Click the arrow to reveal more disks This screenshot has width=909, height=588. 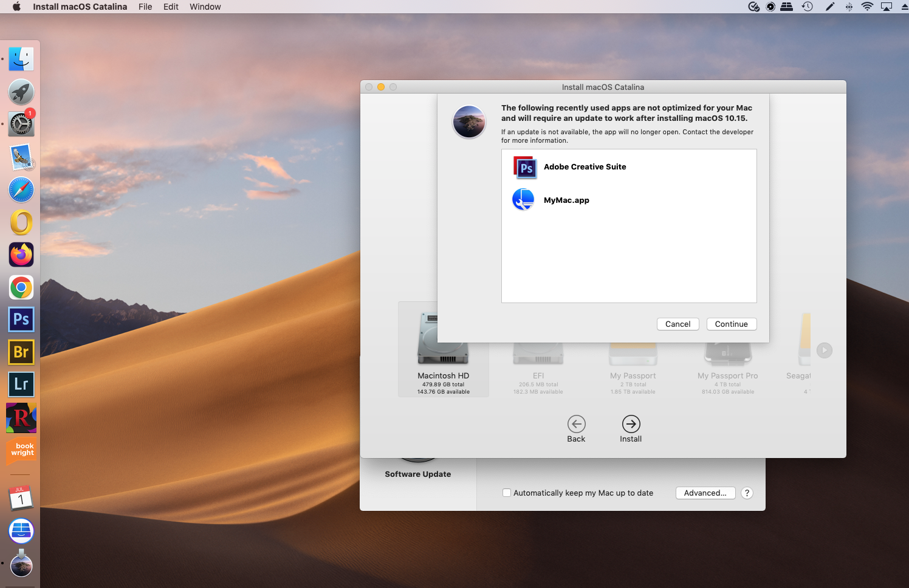(x=825, y=350)
